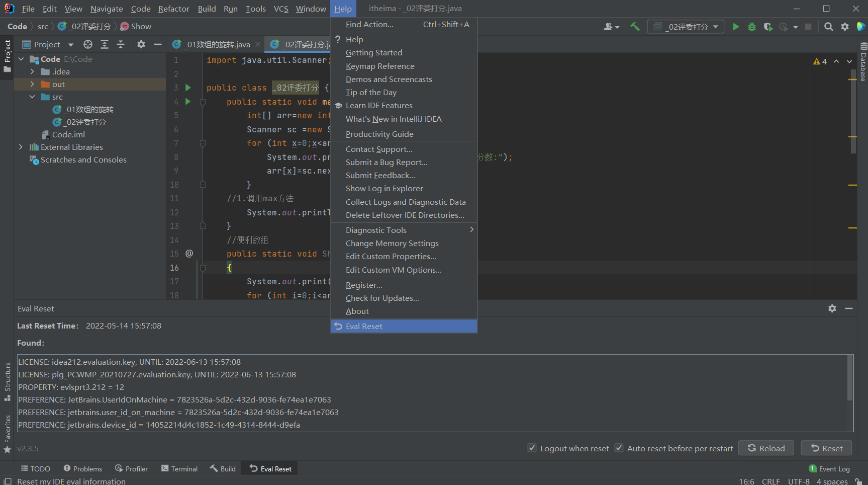Open the Structure side tool window
This screenshot has height=485, width=868.
point(8,381)
